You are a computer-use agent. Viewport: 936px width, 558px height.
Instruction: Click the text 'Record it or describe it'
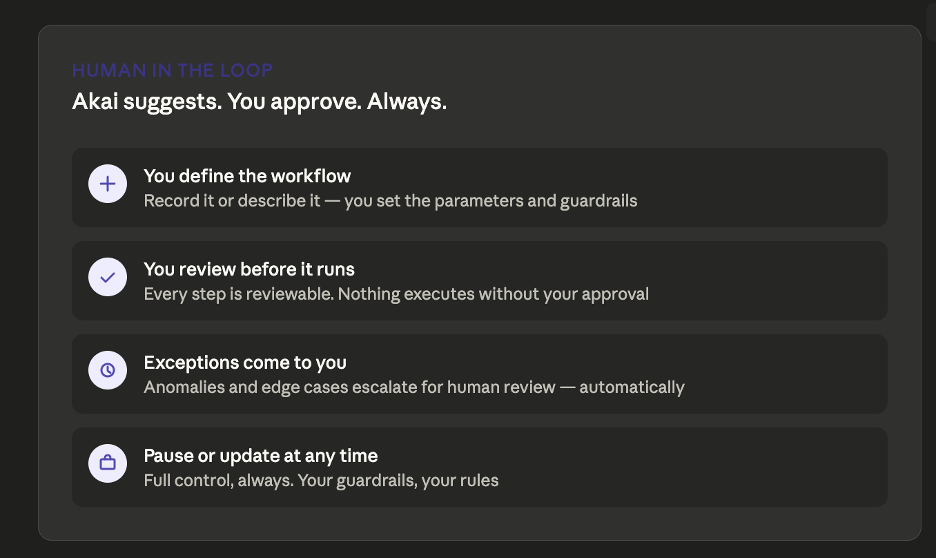pos(232,201)
